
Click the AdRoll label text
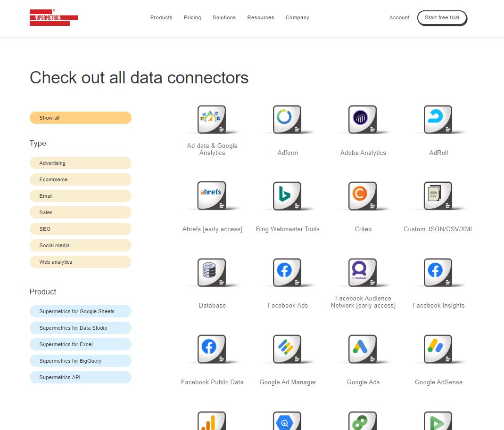[438, 153]
